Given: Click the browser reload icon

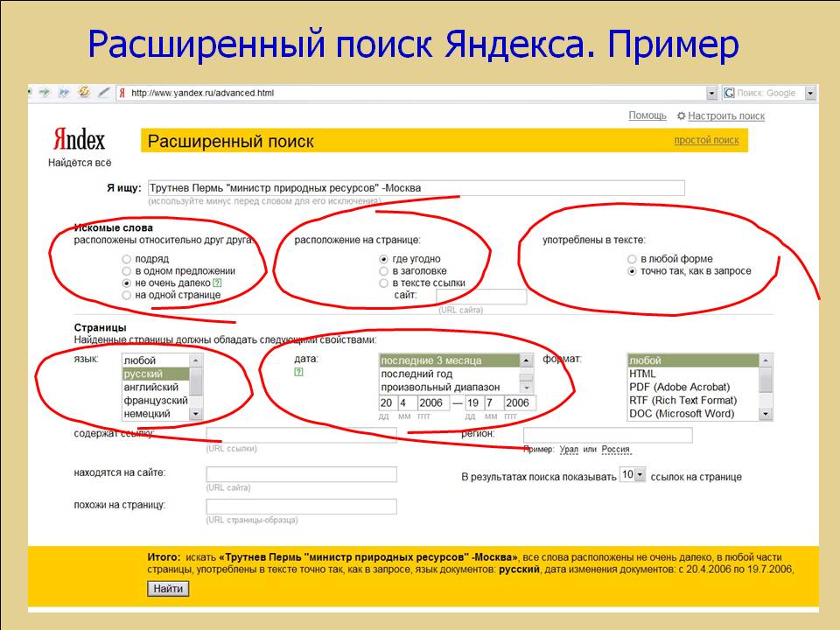Looking at the screenshot, I should pos(84,92).
